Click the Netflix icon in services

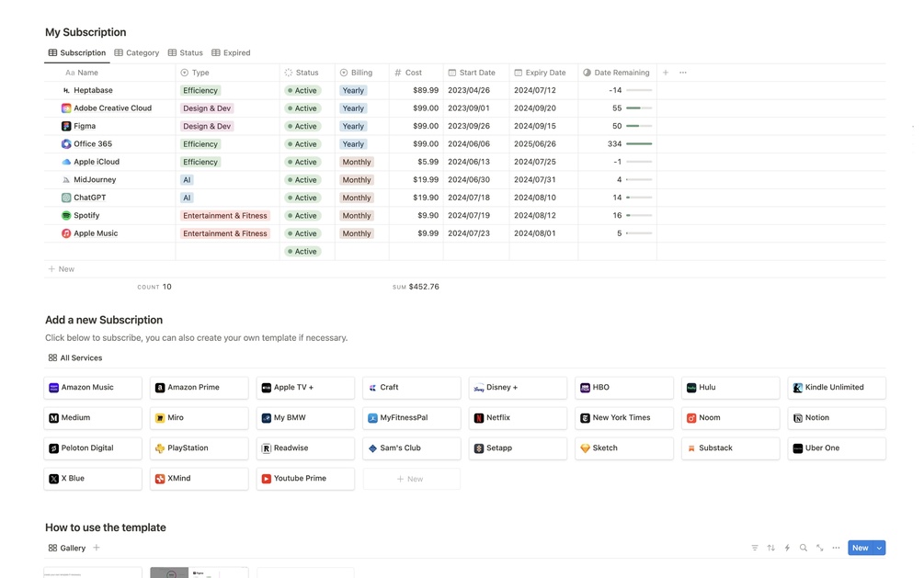pos(478,418)
